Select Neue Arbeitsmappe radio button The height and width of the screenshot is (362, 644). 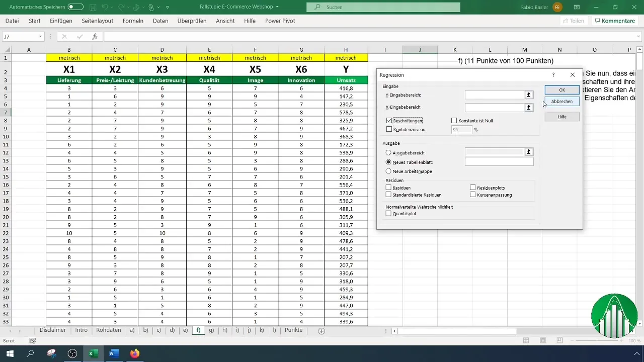pyautogui.click(x=388, y=171)
